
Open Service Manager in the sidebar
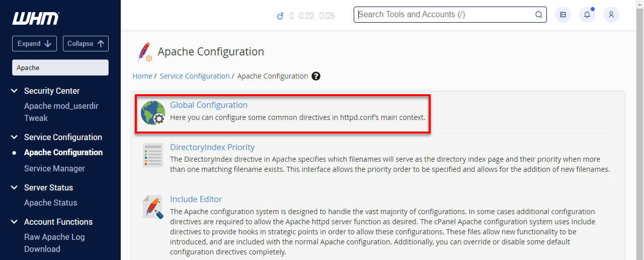pos(54,168)
